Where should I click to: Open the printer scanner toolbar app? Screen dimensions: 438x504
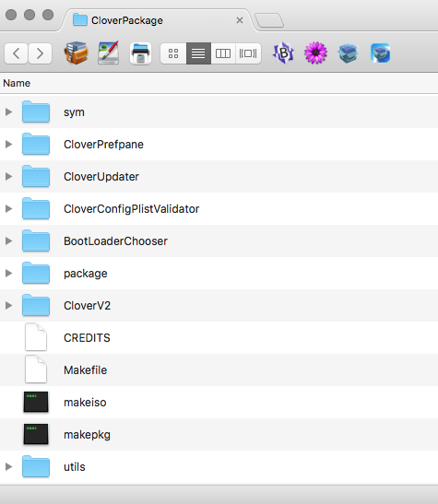140,53
